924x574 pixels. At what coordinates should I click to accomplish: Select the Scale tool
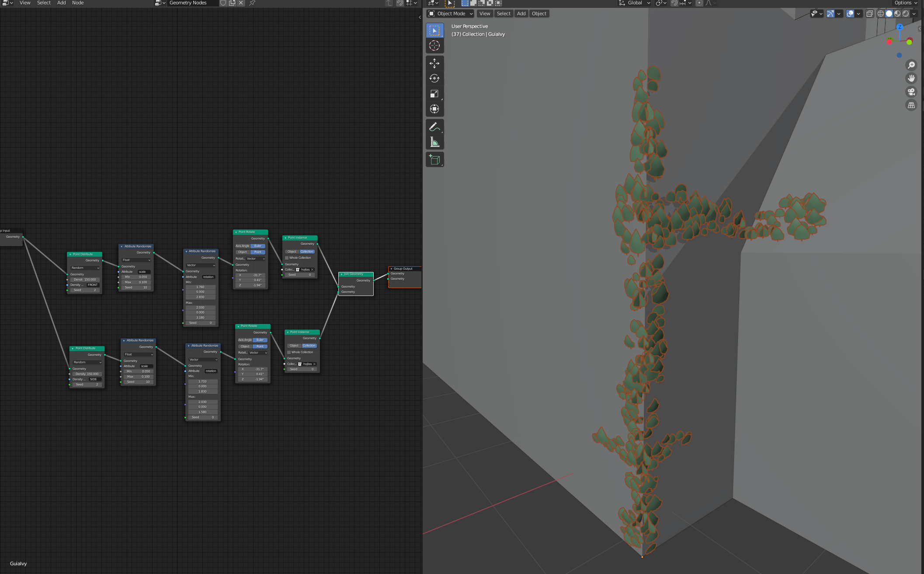click(434, 94)
